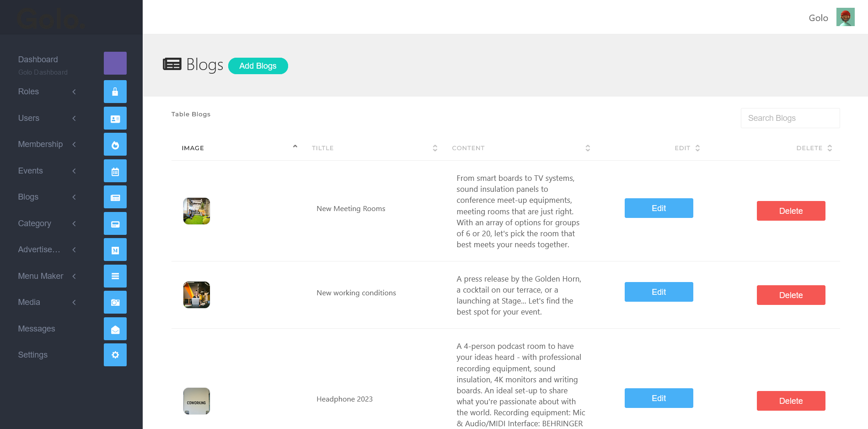The width and height of the screenshot is (868, 429).
Task: Click the ID card icon beside Users
Action: pos(115,118)
